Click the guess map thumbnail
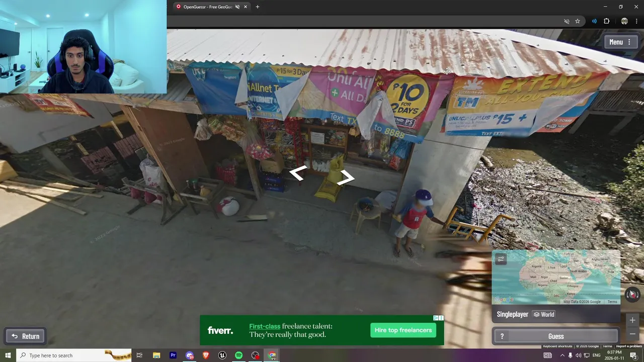 [556, 277]
